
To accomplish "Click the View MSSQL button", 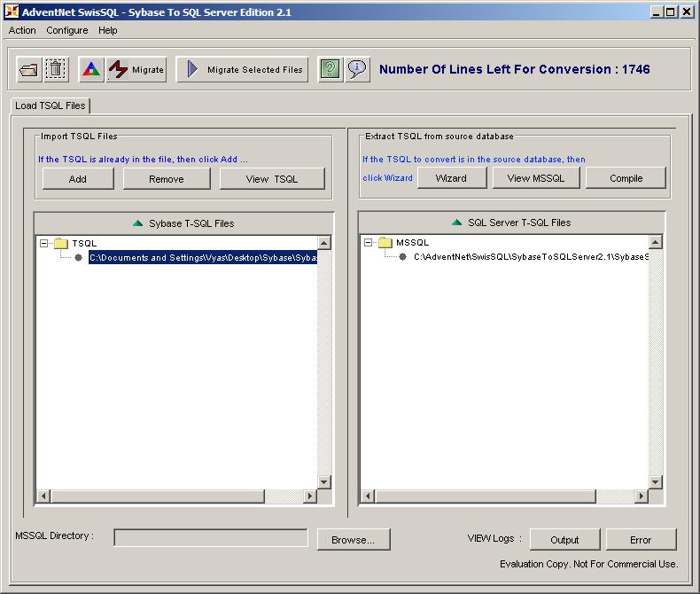I will pos(536,178).
